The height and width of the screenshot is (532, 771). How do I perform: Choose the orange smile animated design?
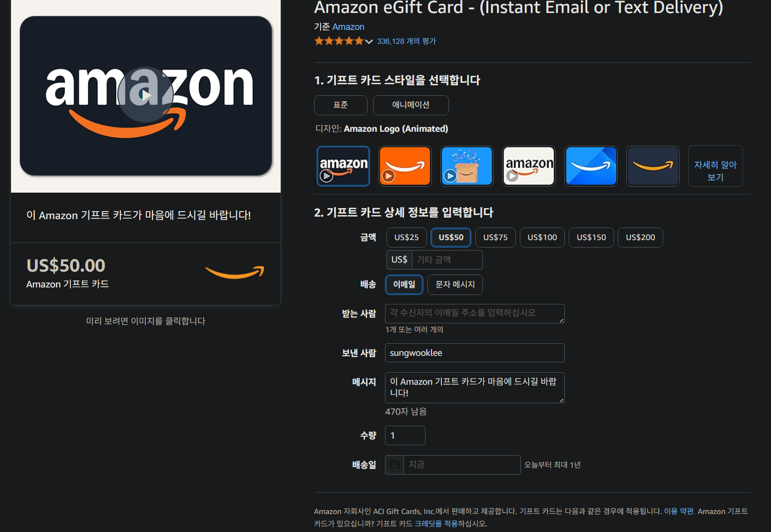pos(405,166)
